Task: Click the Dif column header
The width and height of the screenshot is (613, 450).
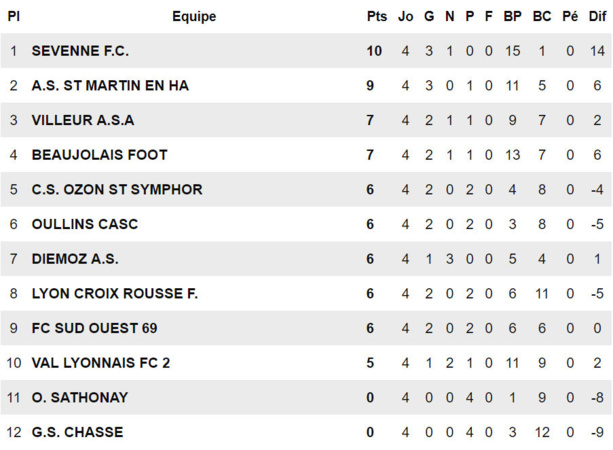Action: pyautogui.click(x=597, y=16)
